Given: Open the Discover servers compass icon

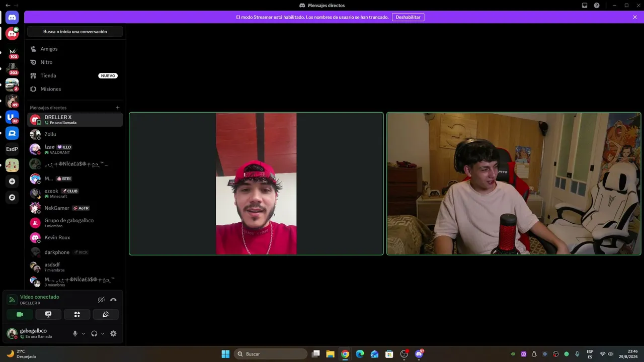Looking at the screenshot, I should tap(12, 197).
